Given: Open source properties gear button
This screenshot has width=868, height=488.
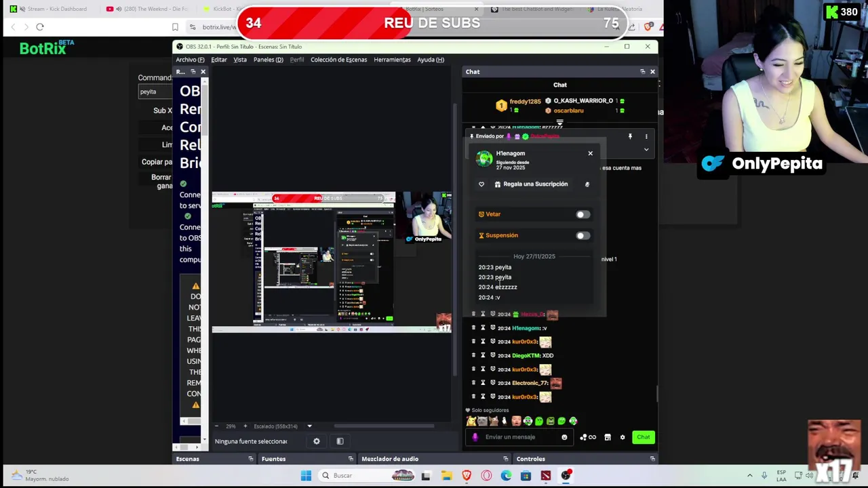Looking at the screenshot, I should click(317, 441).
